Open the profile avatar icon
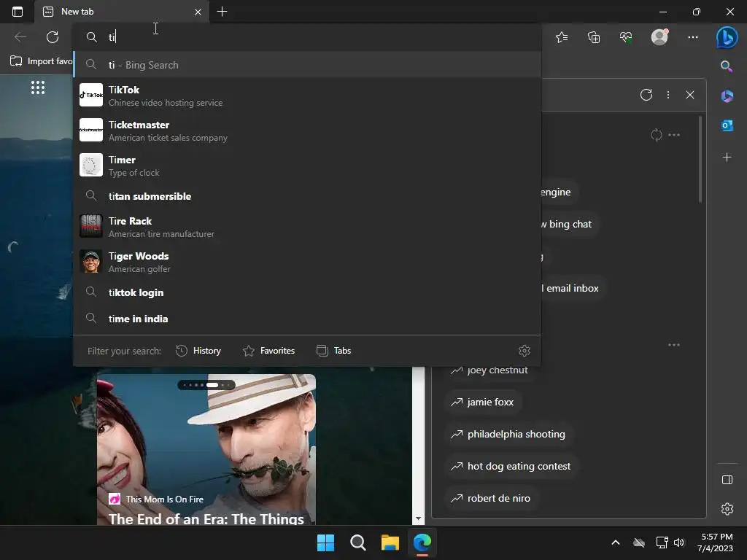This screenshot has width=747, height=560. [659, 36]
